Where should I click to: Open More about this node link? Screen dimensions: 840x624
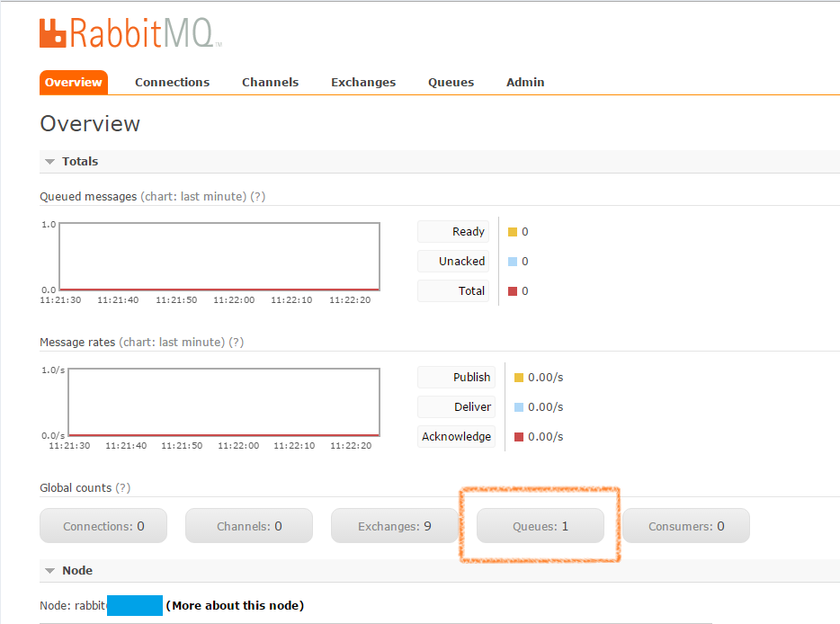coord(235,606)
